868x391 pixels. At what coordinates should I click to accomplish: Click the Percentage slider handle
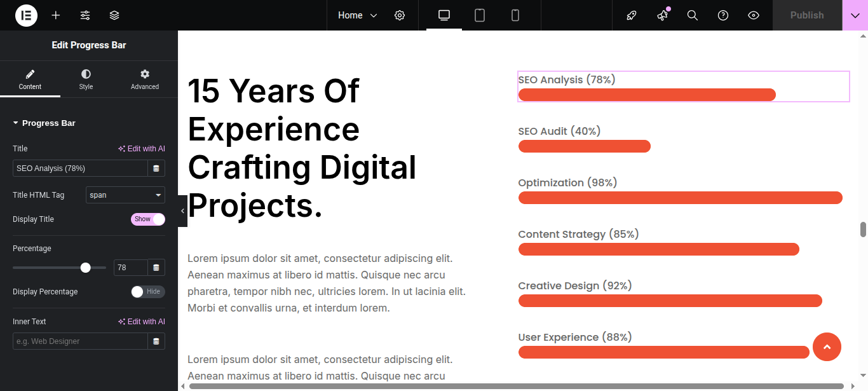[x=86, y=268]
